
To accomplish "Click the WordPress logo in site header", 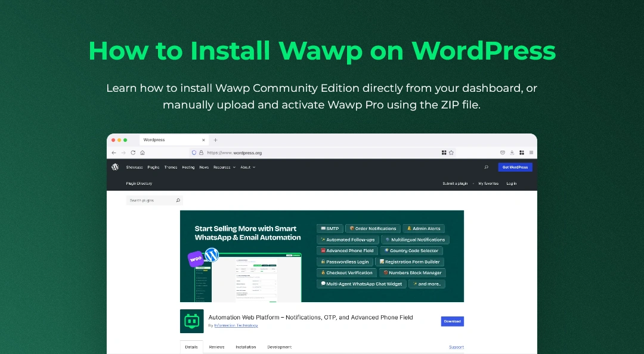I will point(115,167).
